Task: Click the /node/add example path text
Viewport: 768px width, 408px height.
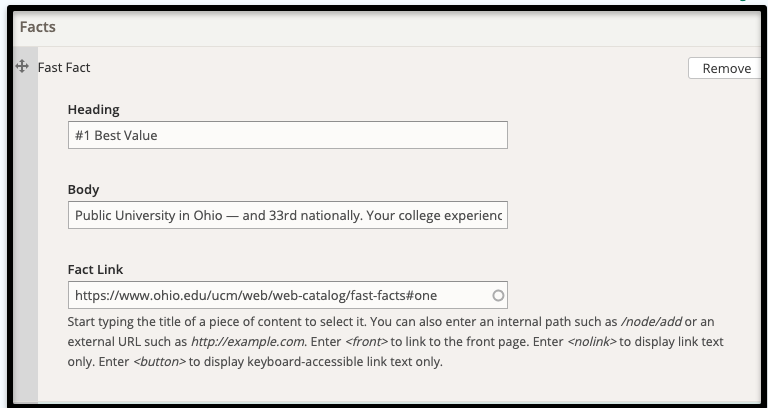Action: pyautogui.click(x=651, y=322)
